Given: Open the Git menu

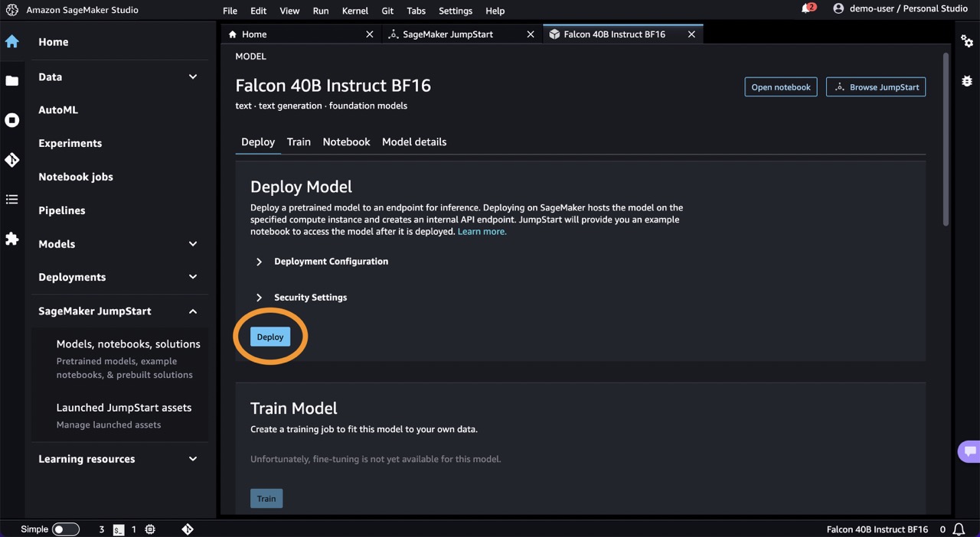Looking at the screenshot, I should tap(387, 11).
